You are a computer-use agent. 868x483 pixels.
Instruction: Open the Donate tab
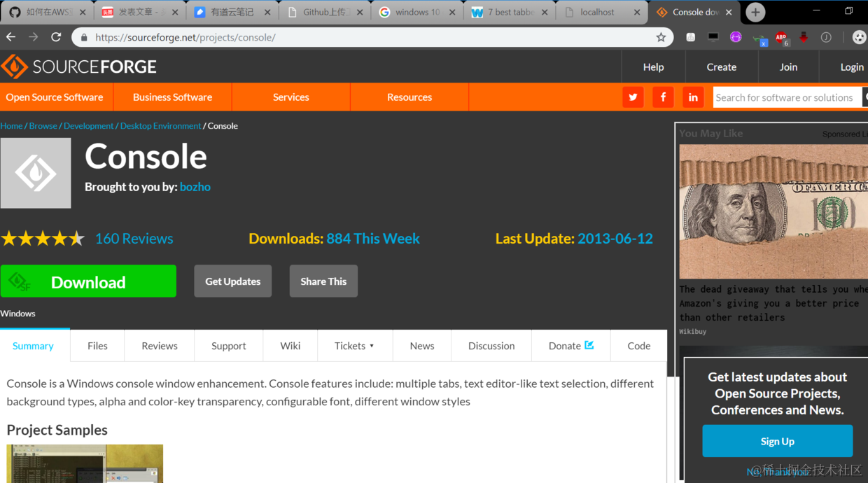[x=571, y=346]
